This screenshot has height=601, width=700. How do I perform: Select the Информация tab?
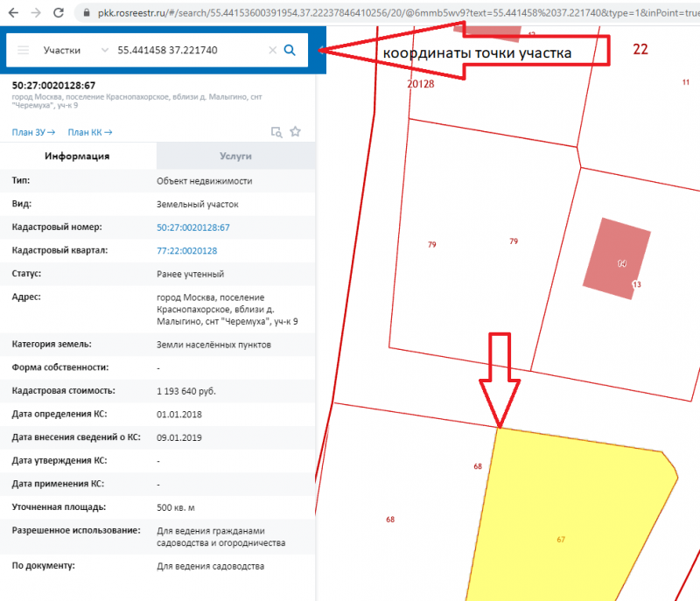coord(78,156)
